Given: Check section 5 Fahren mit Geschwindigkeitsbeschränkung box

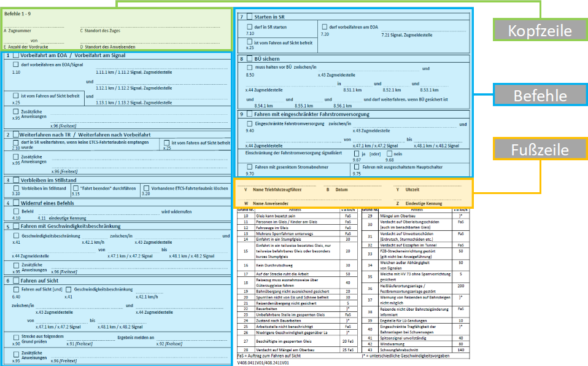Looking at the screenshot, I should pos(16,226).
